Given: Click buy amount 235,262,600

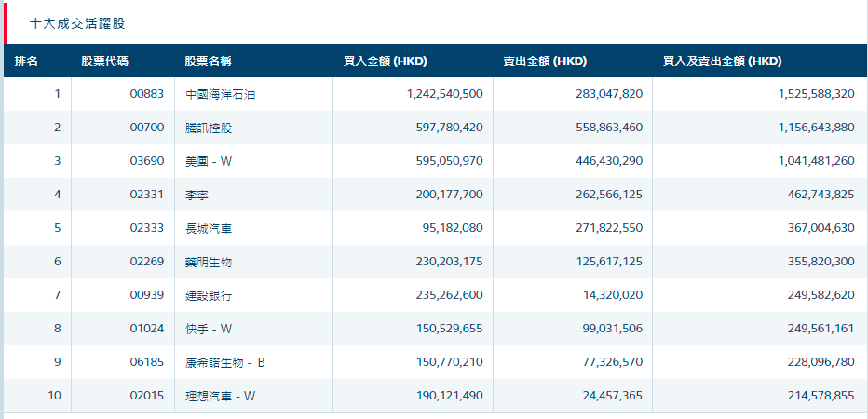Looking at the screenshot, I should 450,295.
